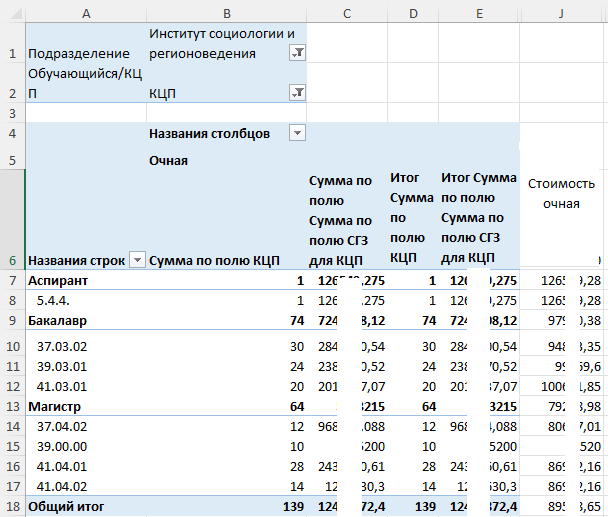
Task: Click the Стоимость очная header cell
Action: pos(561,194)
